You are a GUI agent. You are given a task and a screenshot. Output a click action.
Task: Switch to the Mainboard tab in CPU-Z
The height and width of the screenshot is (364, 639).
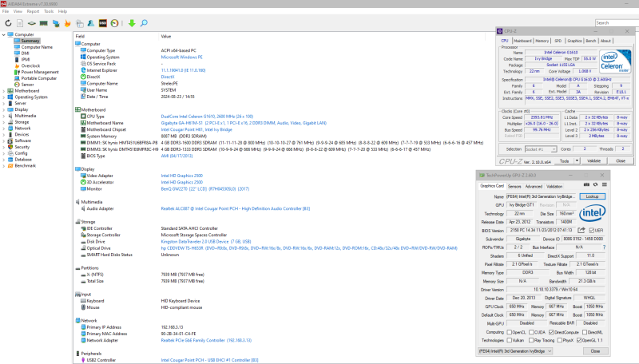pos(522,41)
